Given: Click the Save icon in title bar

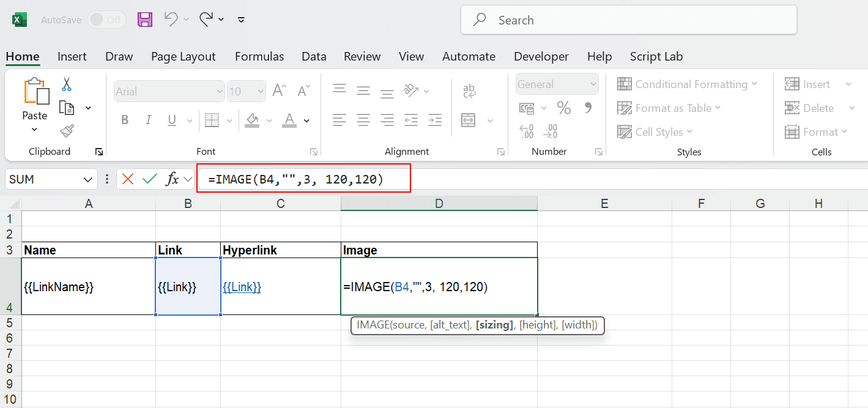Looking at the screenshot, I should click(x=145, y=20).
